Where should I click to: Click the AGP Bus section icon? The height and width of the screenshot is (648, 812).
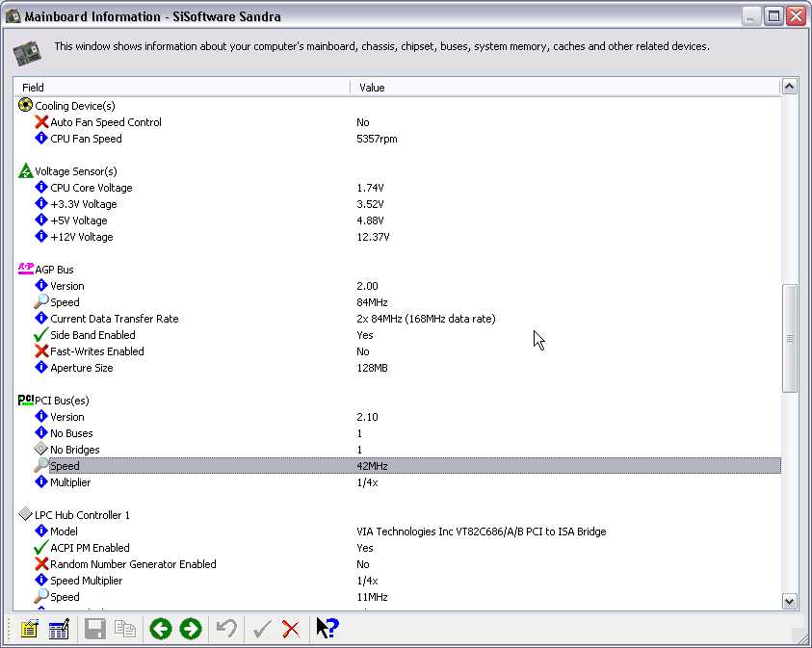26,270
